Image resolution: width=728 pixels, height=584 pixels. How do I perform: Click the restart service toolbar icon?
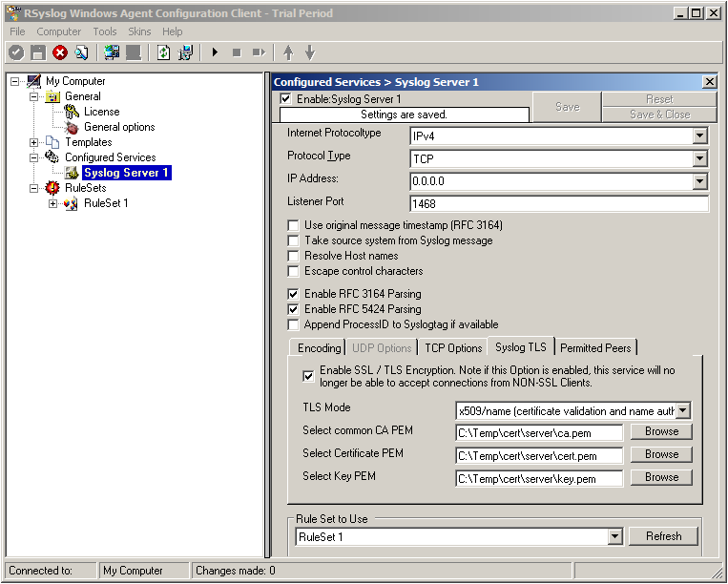tap(259, 52)
